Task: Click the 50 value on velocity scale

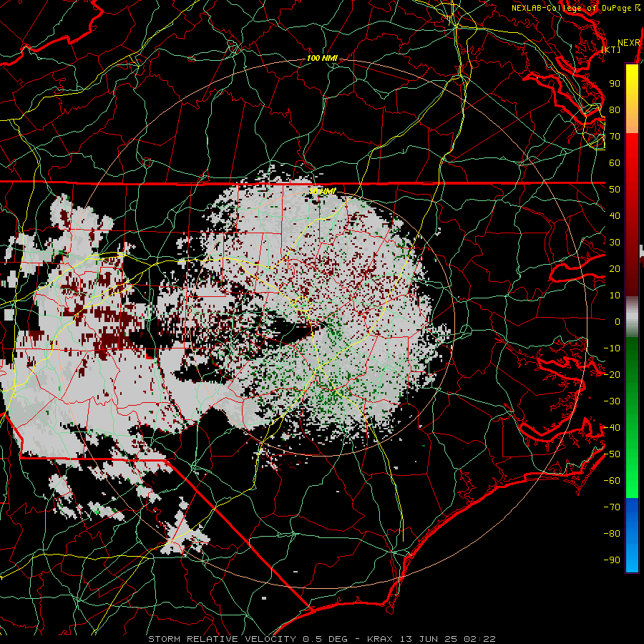Action: click(615, 190)
